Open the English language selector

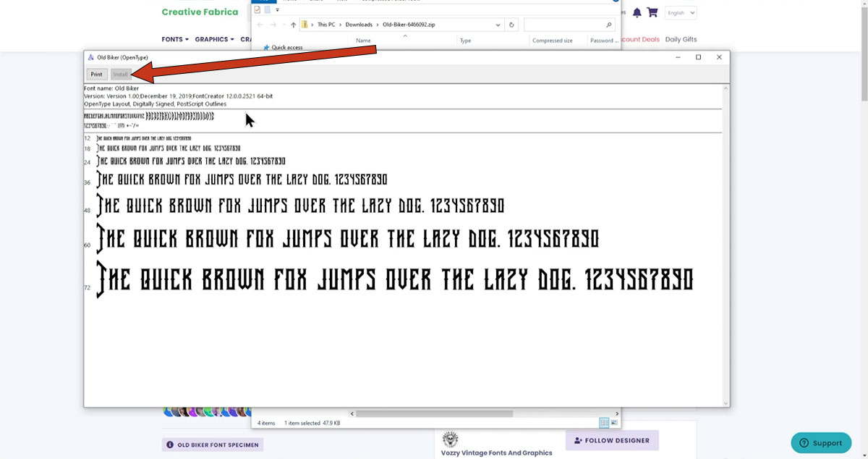pyautogui.click(x=680, y=12)
